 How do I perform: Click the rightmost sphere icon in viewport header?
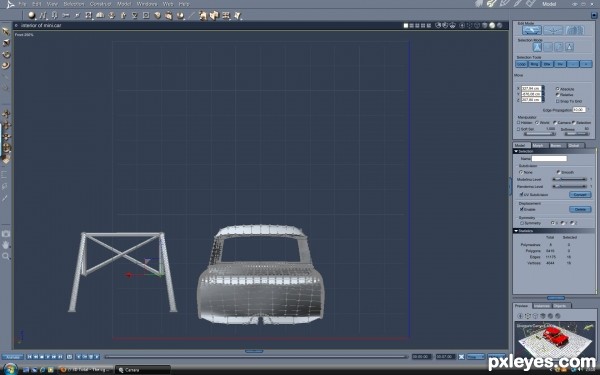click(x=499, y=26)
